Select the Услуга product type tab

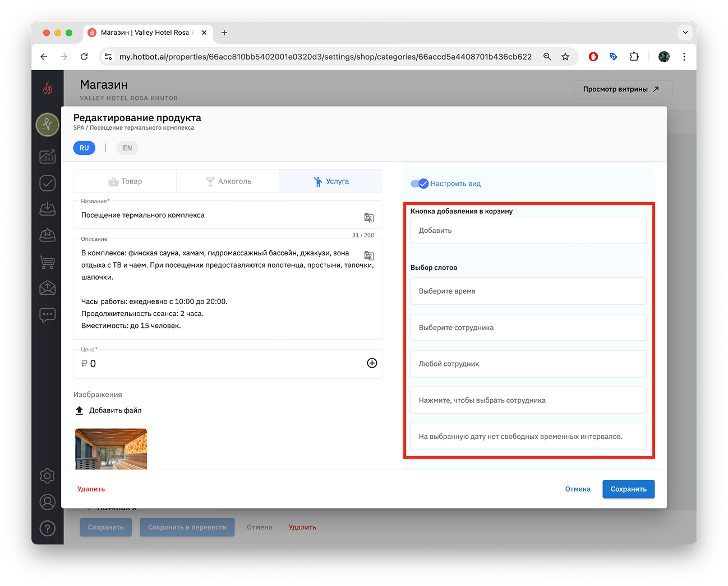coord(331,181)
